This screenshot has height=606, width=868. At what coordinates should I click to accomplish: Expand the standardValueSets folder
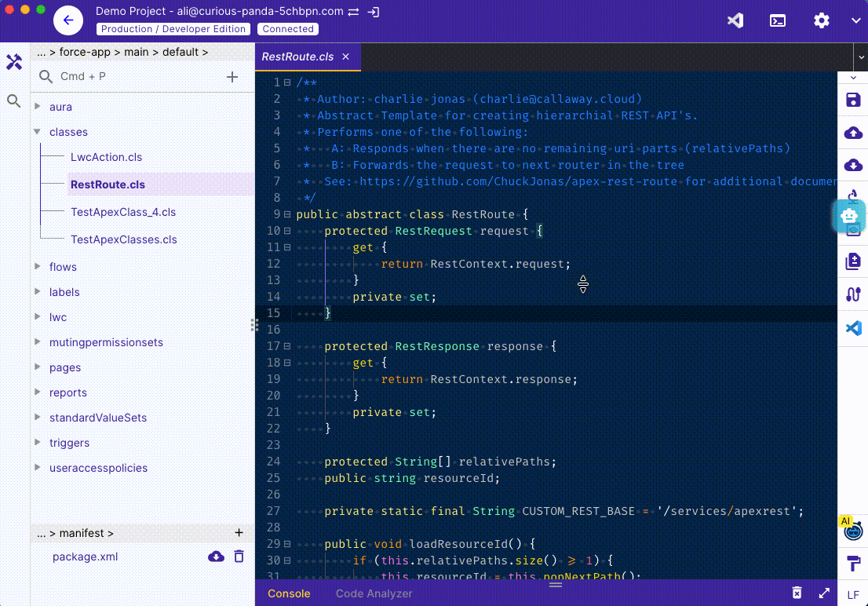pos(38,417)
